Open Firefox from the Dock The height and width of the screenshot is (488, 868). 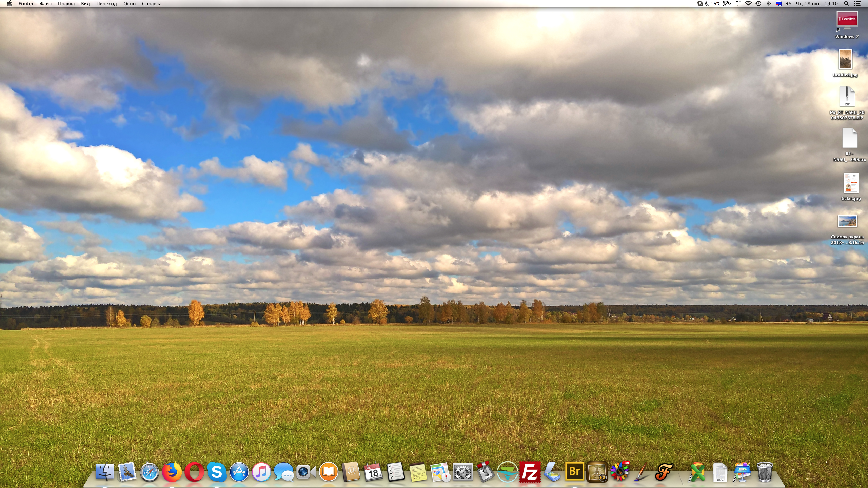pyautogui.click(x=172, y=472)
